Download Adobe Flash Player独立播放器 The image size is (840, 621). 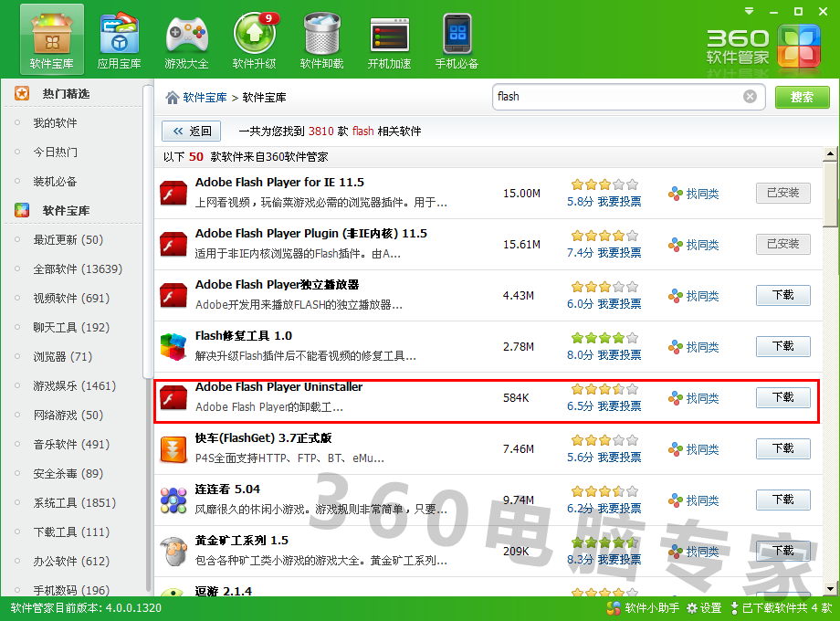782,295
